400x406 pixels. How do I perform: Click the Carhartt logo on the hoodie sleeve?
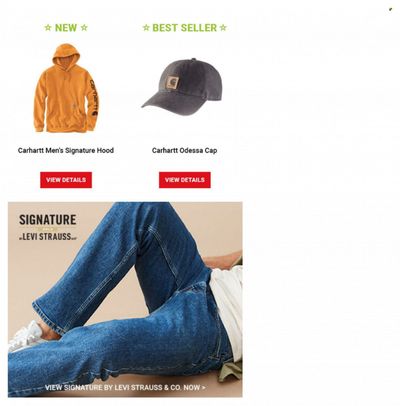[94, 98]
